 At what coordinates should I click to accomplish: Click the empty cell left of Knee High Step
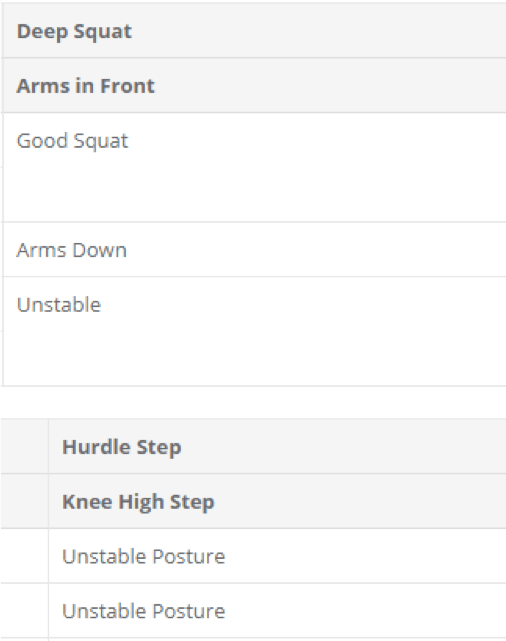[x=25, y=501]
